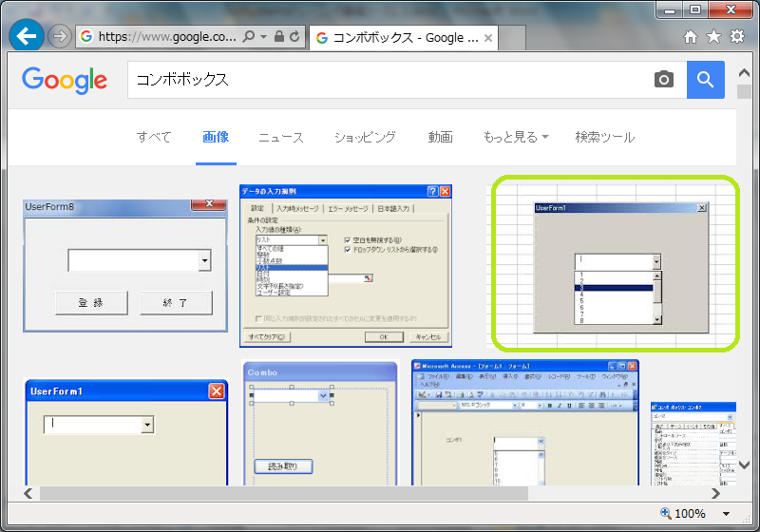
Task: Click the Google logo
Action: coord(65,81)
